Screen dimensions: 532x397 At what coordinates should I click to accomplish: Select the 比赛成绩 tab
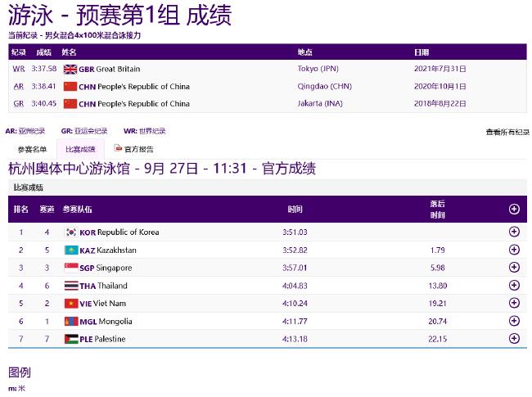pos(80,149)
